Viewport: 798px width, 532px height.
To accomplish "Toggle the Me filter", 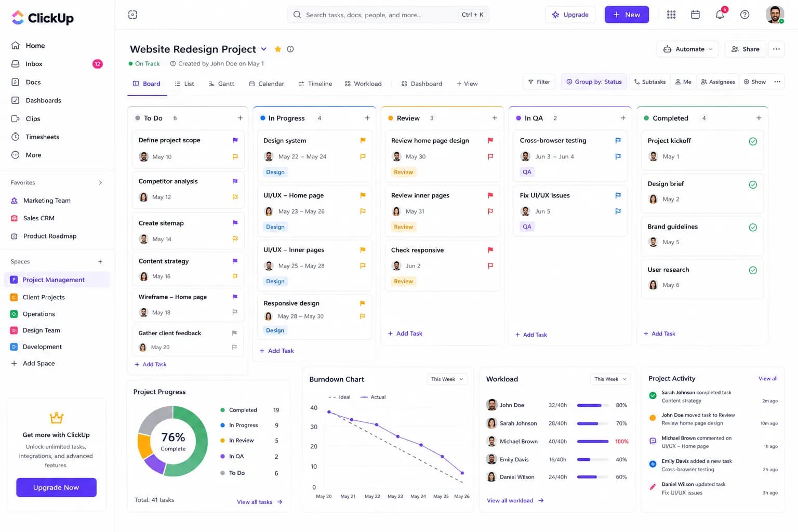I will [683, 82].
